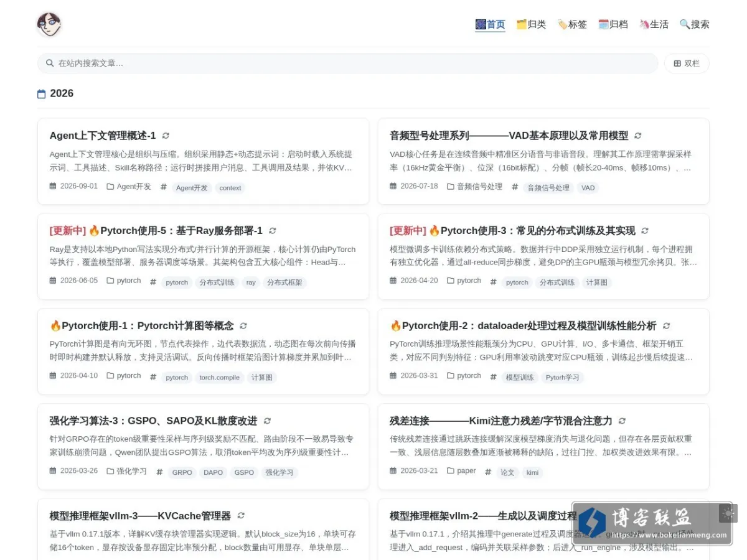
Task: Click the date 2026-09-01
Action: [79, 186]
